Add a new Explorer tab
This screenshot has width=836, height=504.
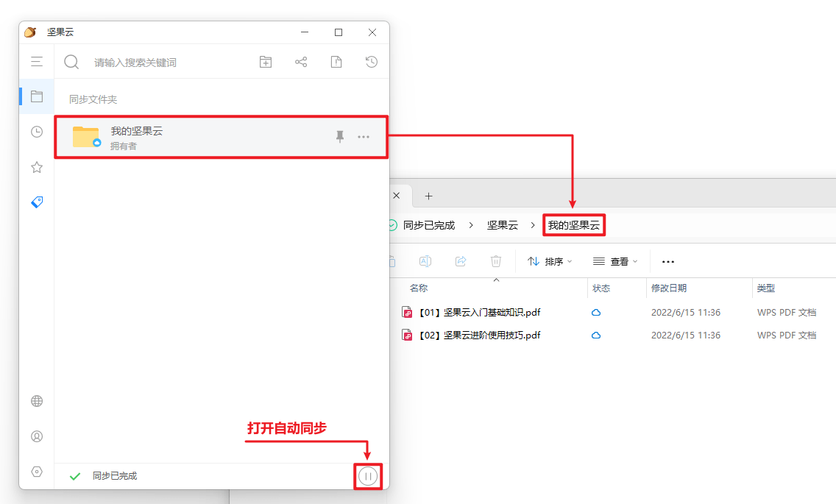click(x=428, y=196)
